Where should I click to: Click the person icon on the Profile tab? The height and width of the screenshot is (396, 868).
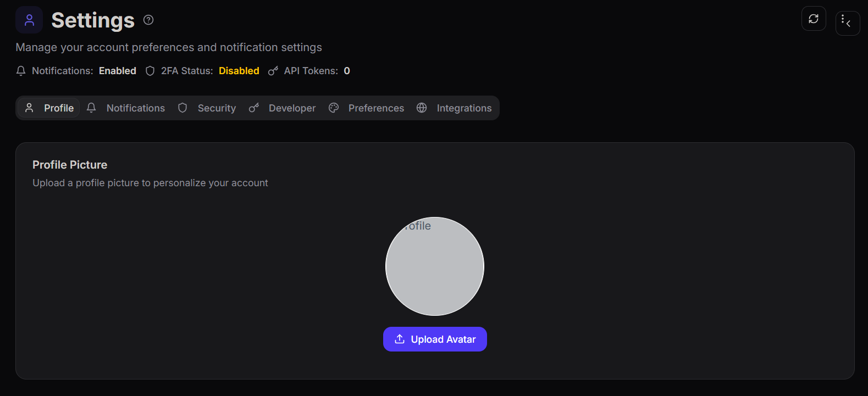[x=29, y=108]
